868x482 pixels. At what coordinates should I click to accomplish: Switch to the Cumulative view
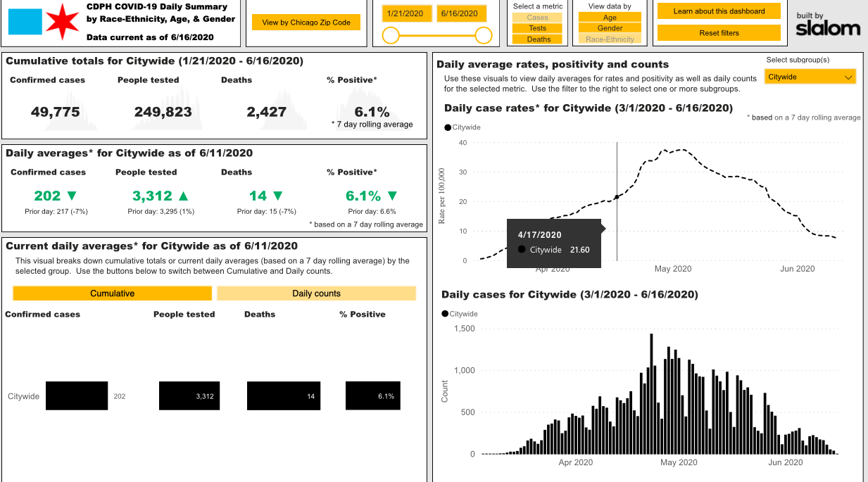pos(112,293)
